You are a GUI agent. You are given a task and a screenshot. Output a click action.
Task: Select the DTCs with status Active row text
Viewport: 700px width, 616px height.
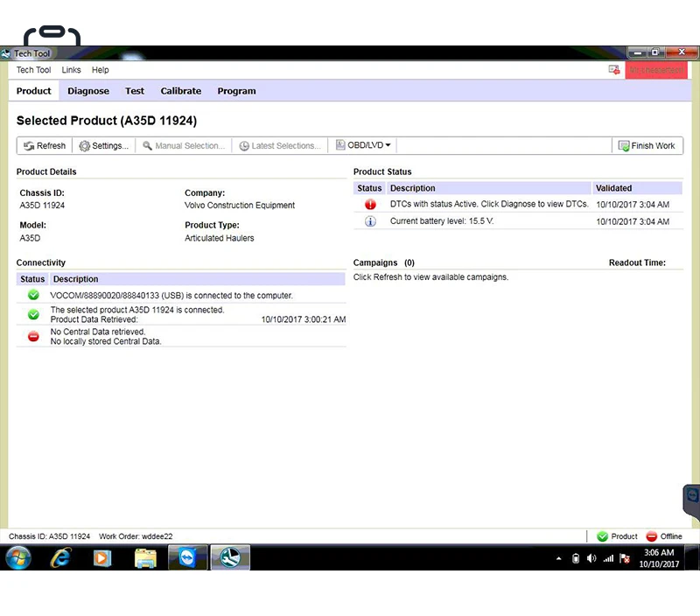point(489,204)
